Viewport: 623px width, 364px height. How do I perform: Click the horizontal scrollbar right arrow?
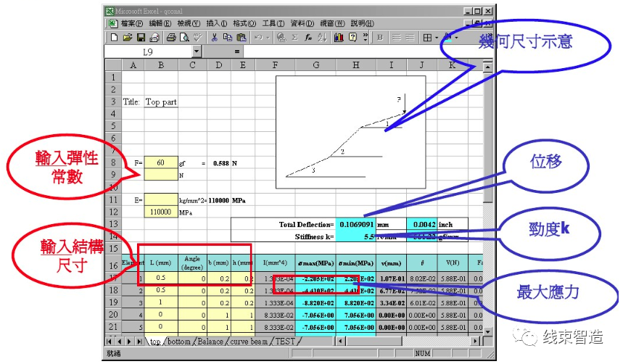[476, 342]
